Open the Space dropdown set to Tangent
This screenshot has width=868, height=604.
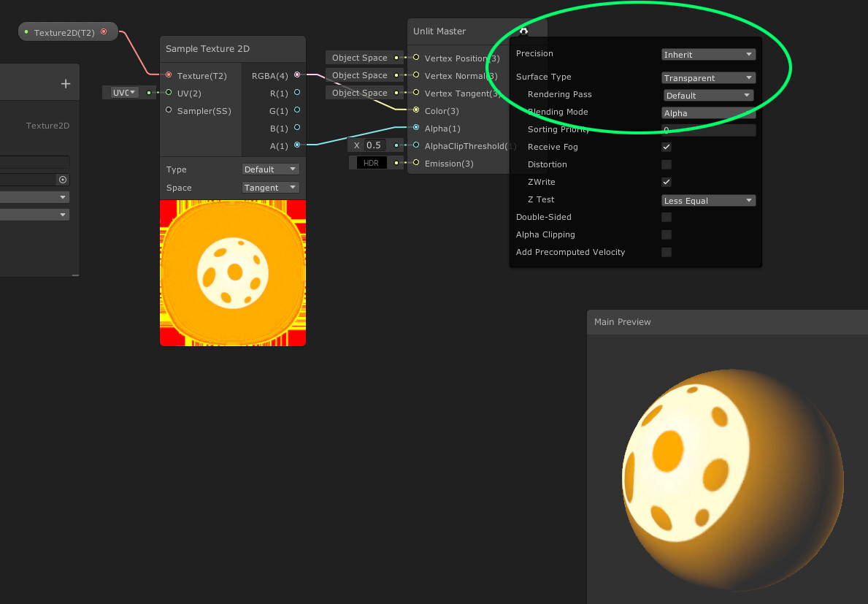271,187
